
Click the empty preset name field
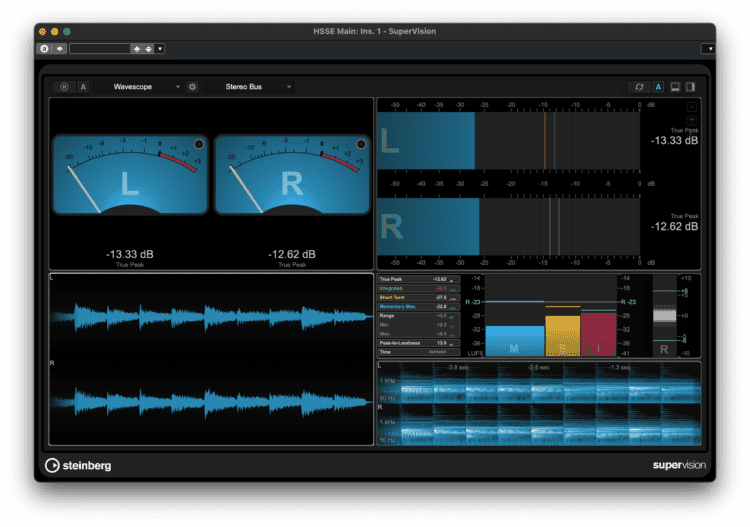click(x=100, y=48)
